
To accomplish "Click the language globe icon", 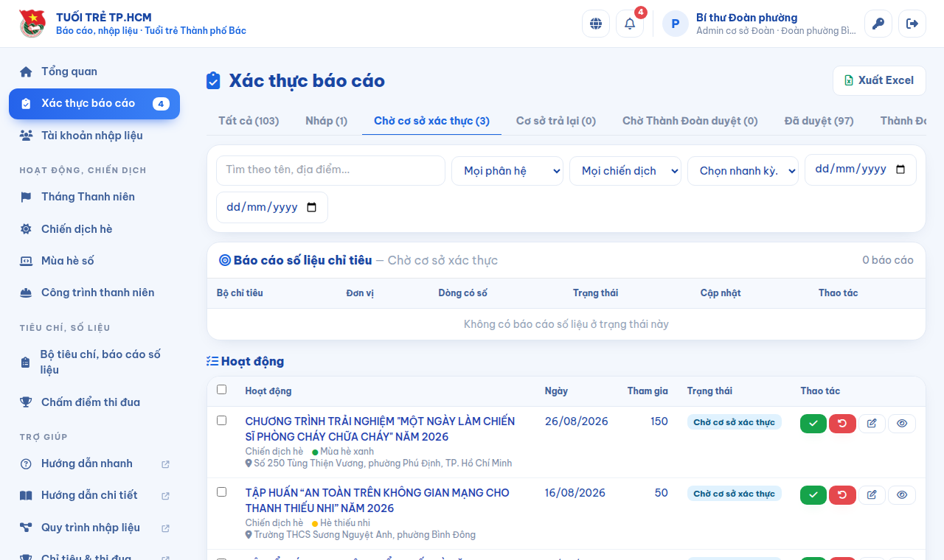I will [596, 24].
